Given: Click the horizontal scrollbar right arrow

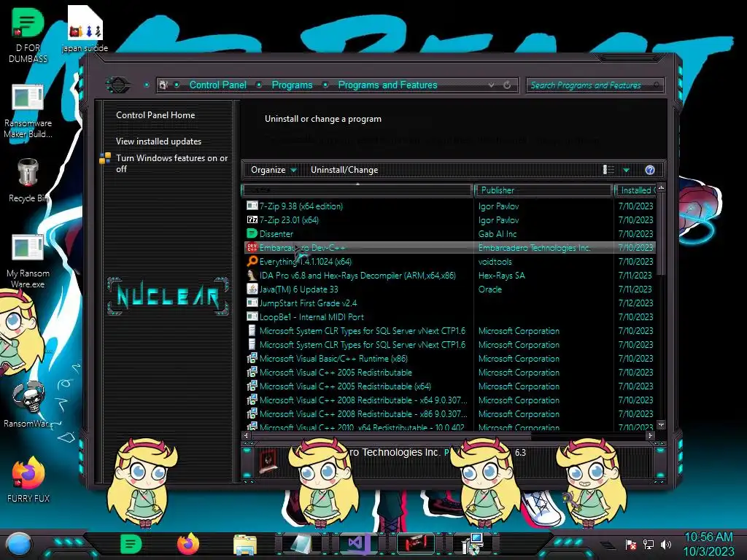Looking at the screenshot, I should coord(650,435).
